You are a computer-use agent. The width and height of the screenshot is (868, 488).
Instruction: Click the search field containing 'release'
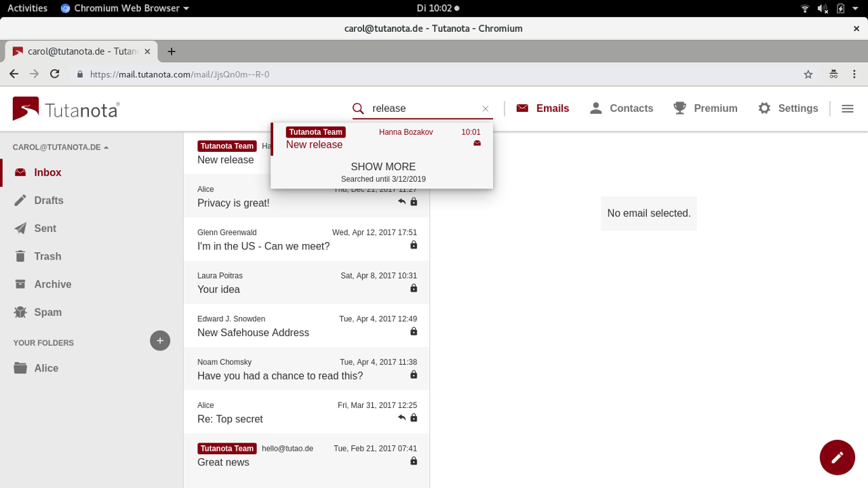click(x=425, y=108)
